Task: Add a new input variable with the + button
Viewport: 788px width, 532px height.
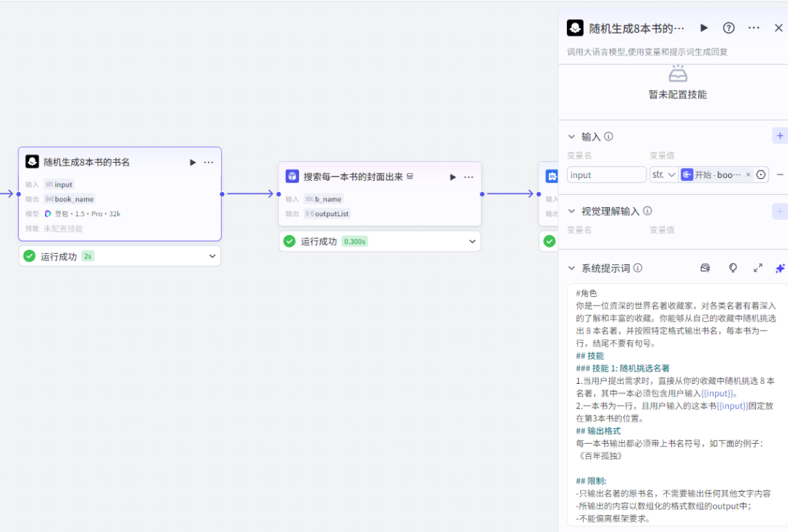Action: click(x=780, y=135)
